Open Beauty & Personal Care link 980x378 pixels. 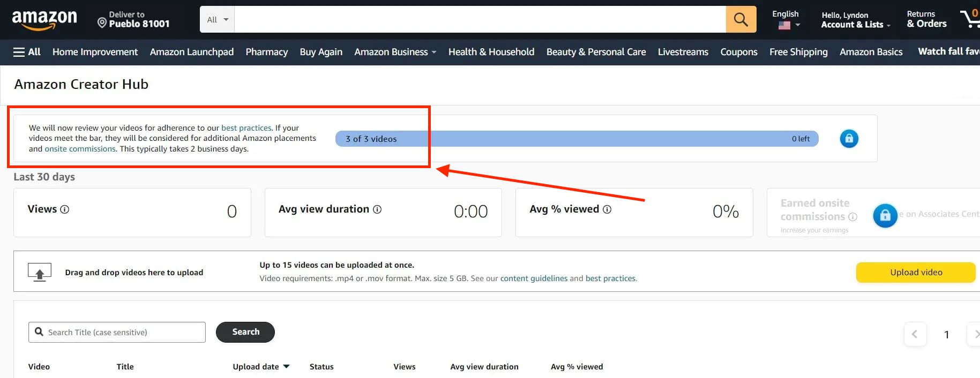[x=596, y=52]
